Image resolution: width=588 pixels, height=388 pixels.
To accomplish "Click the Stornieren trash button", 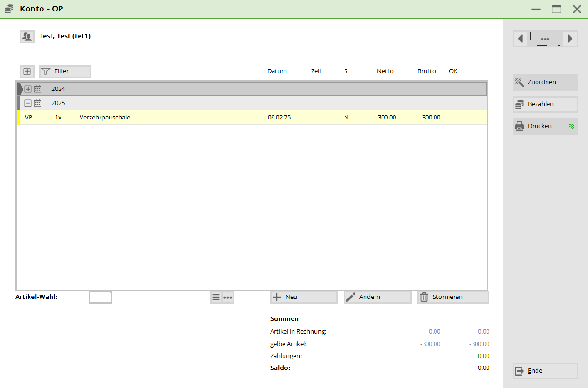I will [453, 297].
